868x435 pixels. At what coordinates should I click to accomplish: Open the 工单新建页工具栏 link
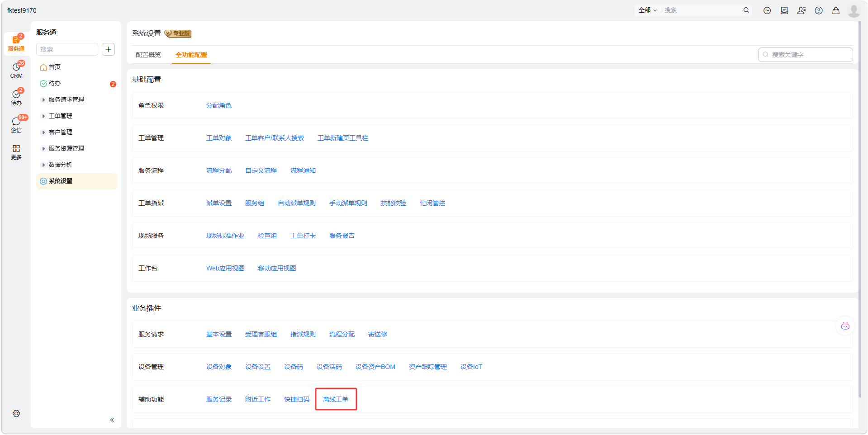point(343,138)
